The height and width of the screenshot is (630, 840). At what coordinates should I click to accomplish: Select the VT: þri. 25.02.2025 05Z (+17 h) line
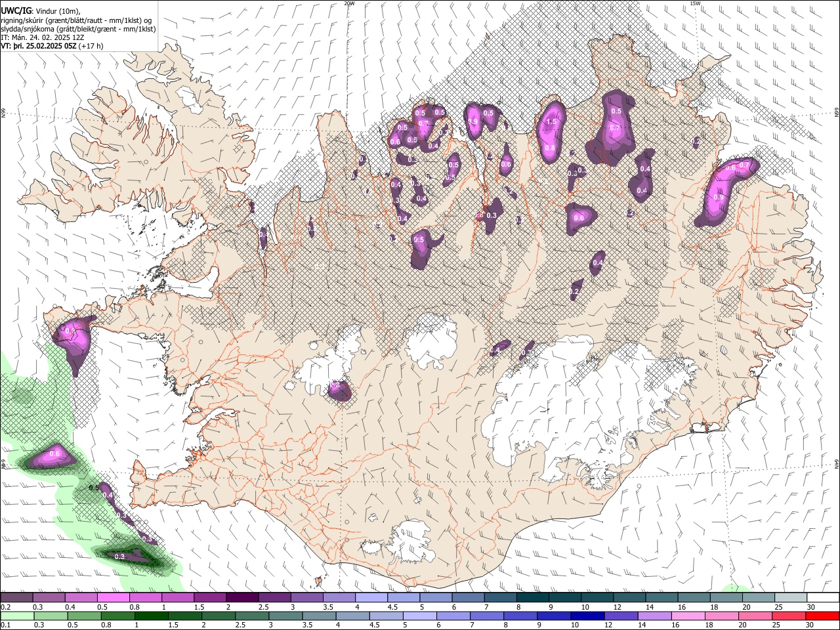pyautogui.click(x=52, y=47)
